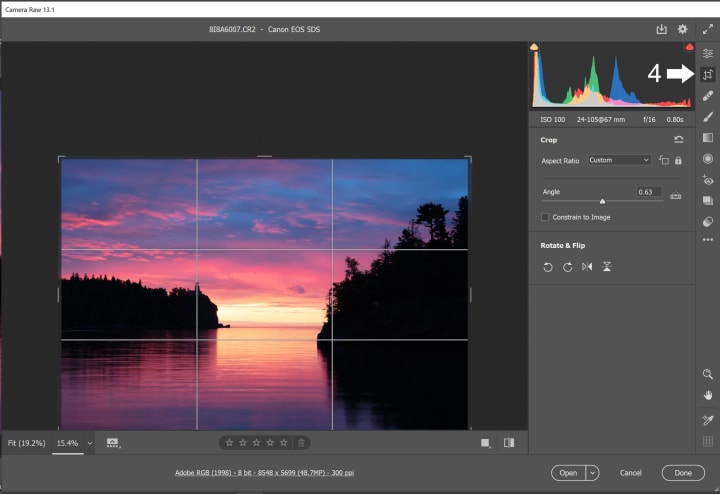Select the Crop tool in right toolbar
Screen dimensions: 720x494
coord(708,75)
